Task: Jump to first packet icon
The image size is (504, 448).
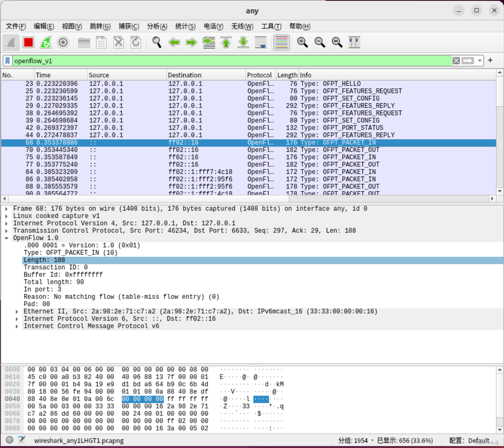Action: coord(226,43)
